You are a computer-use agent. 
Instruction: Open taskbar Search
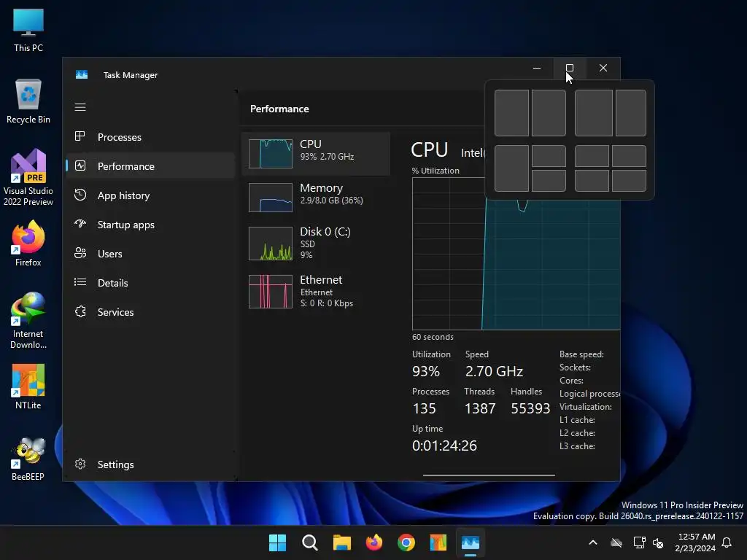click(x=309, y=542)
